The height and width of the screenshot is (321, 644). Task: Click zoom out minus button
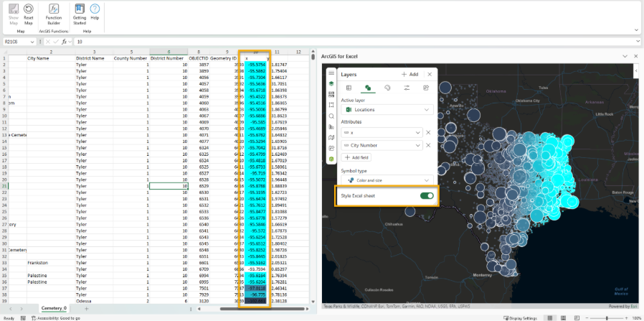point(588,318)
